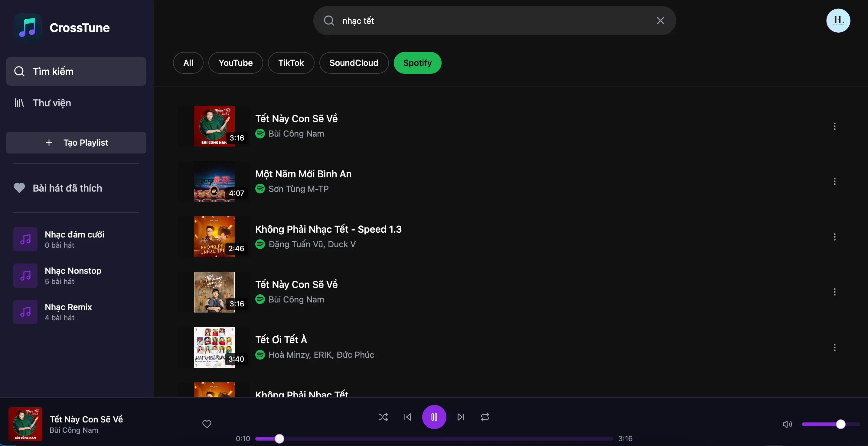Like the currently playing song
The image size is (868, 446).
[207, 424]
